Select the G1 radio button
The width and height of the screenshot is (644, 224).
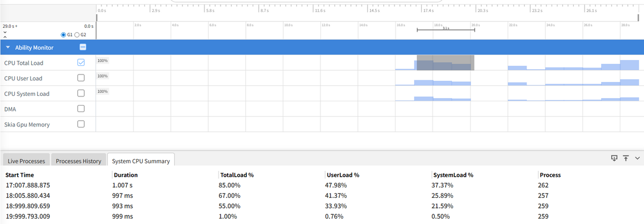[x=64, y=35]
